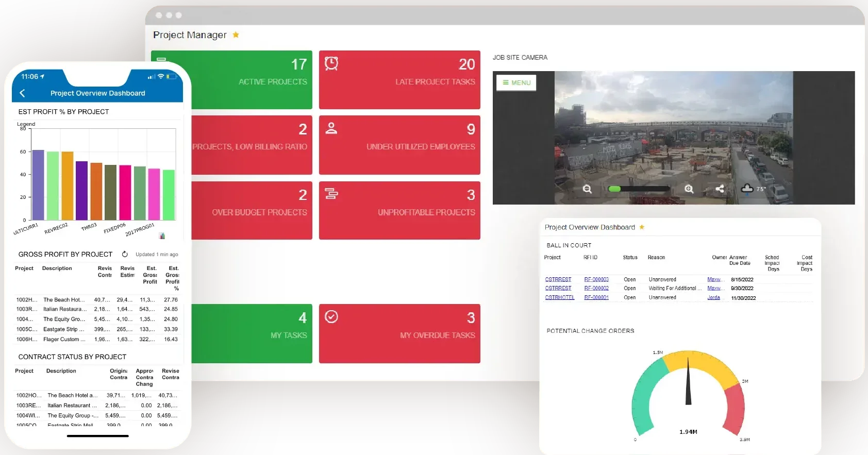Tap The Equity Gro... row in Gross Profit table
This screenshot has width=868, height=455.
coord(97,319)
